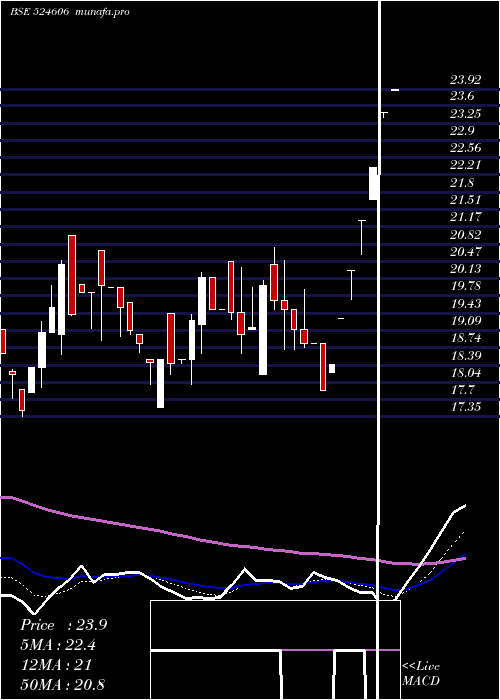Select the latest candle near 23.92
This screenshot has width=500, height=700.
(x=395, y=90)
